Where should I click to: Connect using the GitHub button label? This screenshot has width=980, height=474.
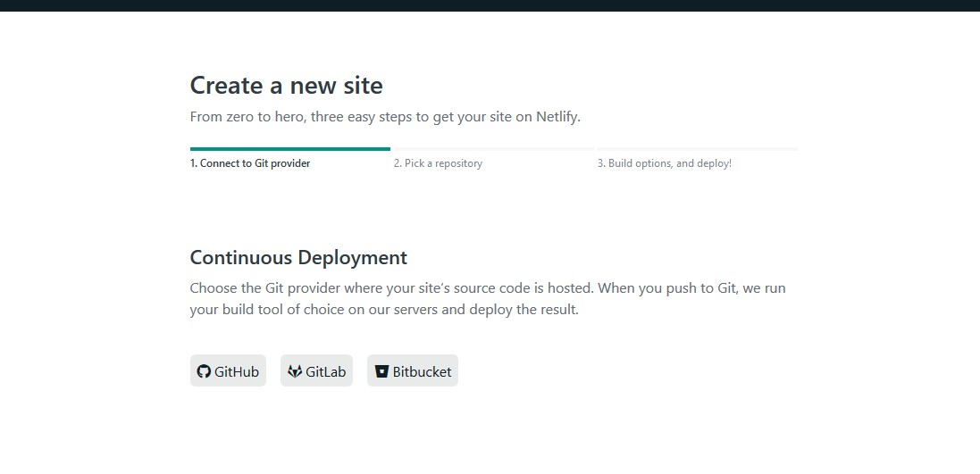point(237,371)
